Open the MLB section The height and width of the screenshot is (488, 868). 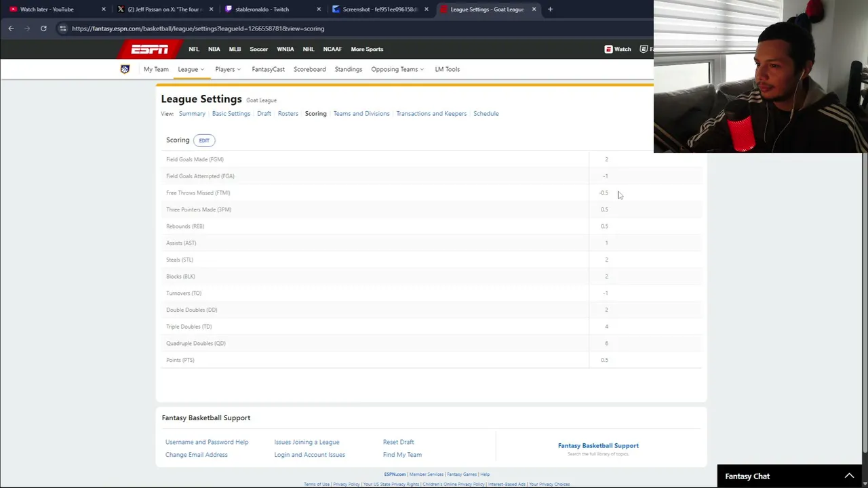tap(235, 49)
